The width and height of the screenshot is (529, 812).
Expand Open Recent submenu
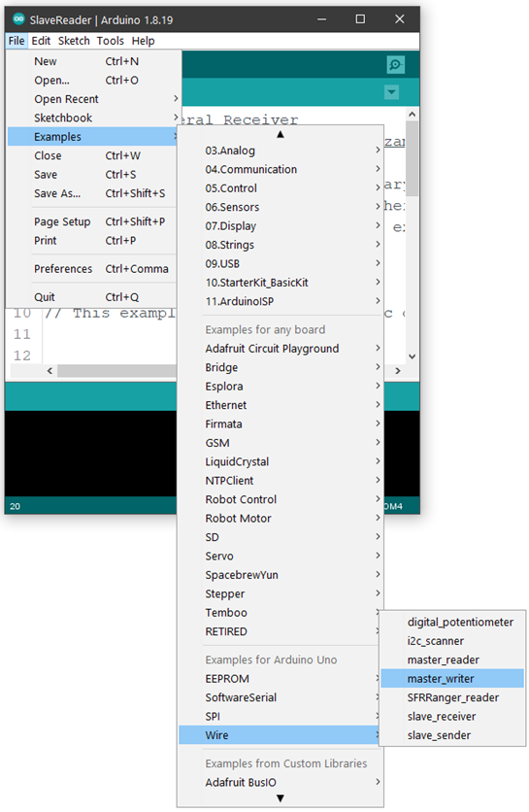(93, 99)
